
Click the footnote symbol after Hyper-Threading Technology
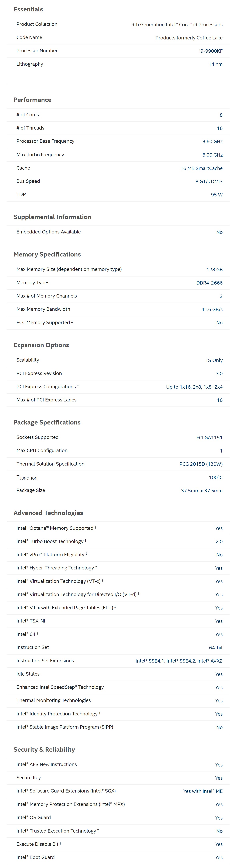pyautogui.click(x=96, y=567)
